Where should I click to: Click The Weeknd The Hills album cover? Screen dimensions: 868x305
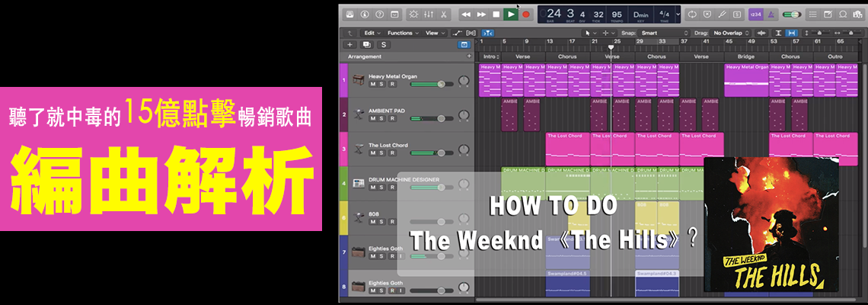pyautogui.click(x=771, y=224)
